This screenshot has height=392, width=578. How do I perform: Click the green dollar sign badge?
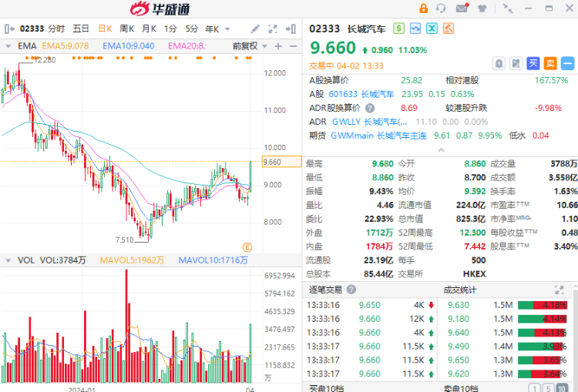[x=399, y=28]
